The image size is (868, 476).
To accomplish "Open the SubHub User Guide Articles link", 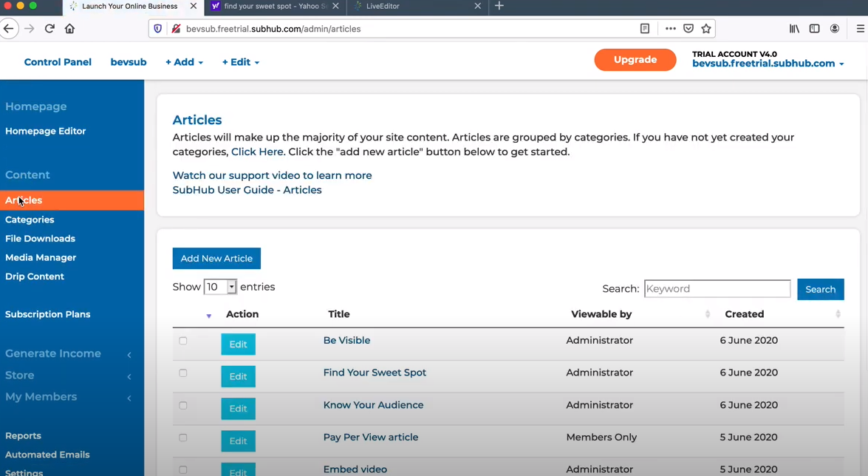I will coord(247,190).
